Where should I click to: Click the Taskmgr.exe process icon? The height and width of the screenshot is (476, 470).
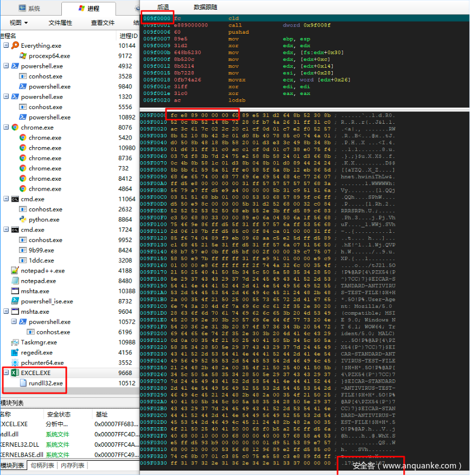pos(15,342)
